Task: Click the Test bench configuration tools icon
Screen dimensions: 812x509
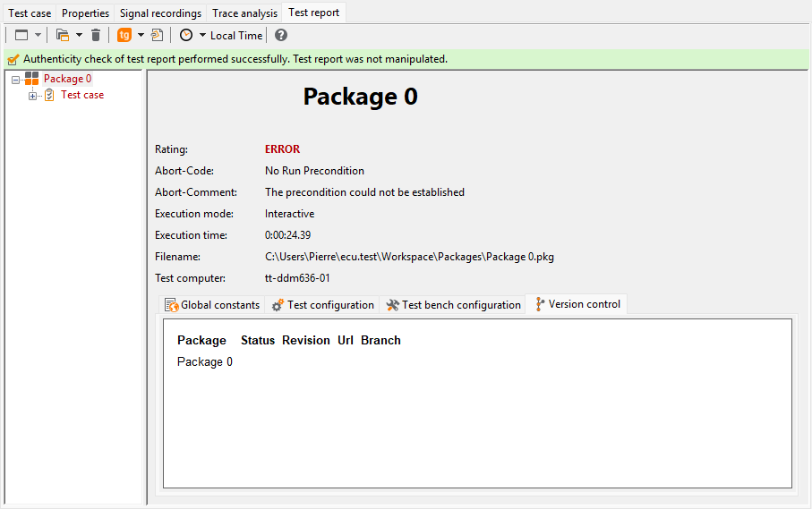Action: 392,305
